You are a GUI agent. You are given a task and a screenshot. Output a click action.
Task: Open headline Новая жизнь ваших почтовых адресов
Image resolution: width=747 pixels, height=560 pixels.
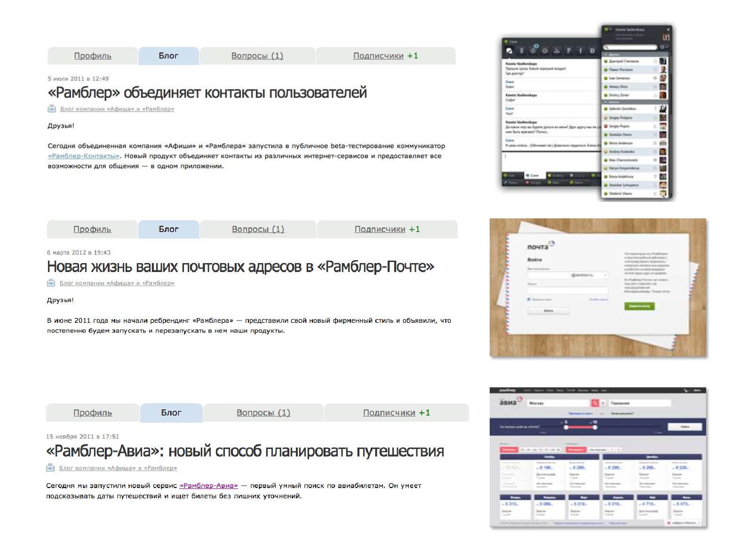click(240, 267)
